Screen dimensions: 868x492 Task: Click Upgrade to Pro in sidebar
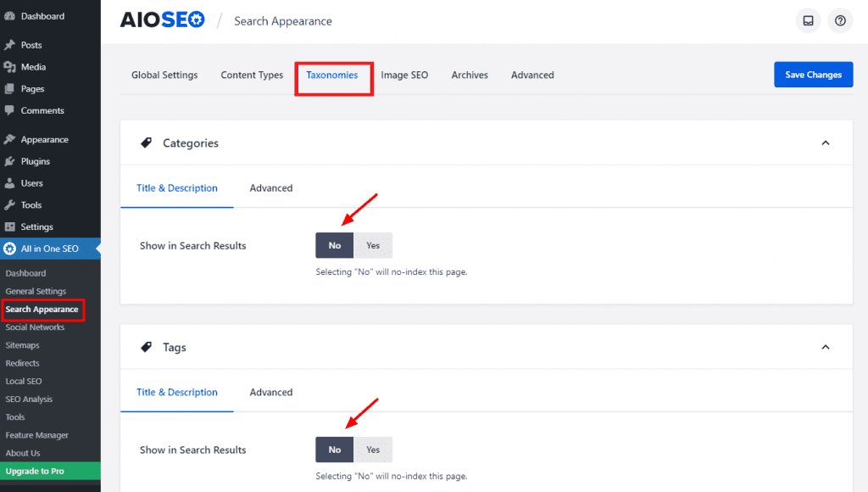(x=34, y=470)
